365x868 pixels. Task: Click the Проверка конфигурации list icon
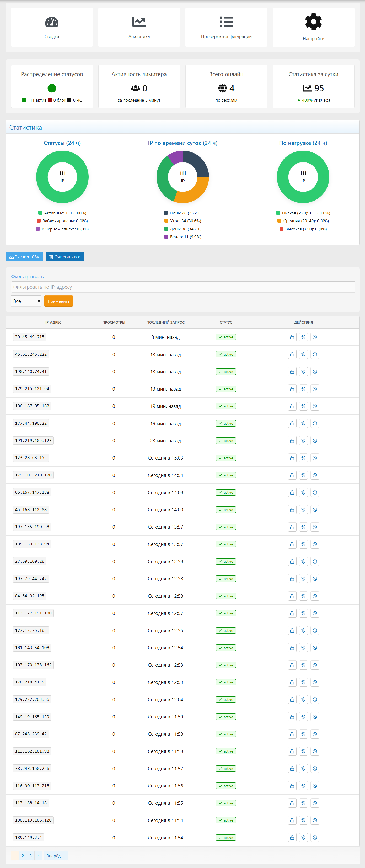[x=226, y=22]
